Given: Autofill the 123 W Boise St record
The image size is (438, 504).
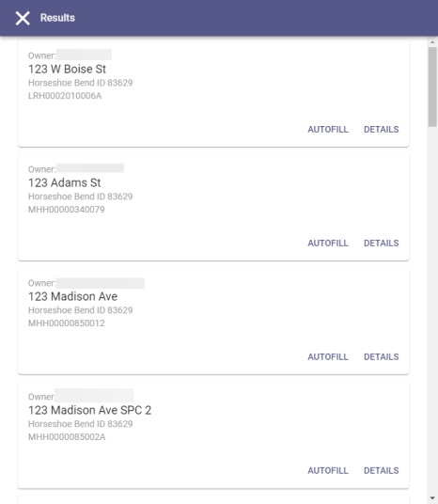Looking at the screenshot, I should coord(328,130).
